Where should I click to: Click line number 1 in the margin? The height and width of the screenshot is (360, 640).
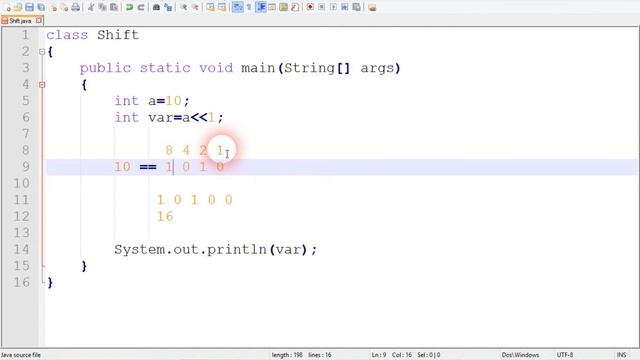tap(25, 35)
